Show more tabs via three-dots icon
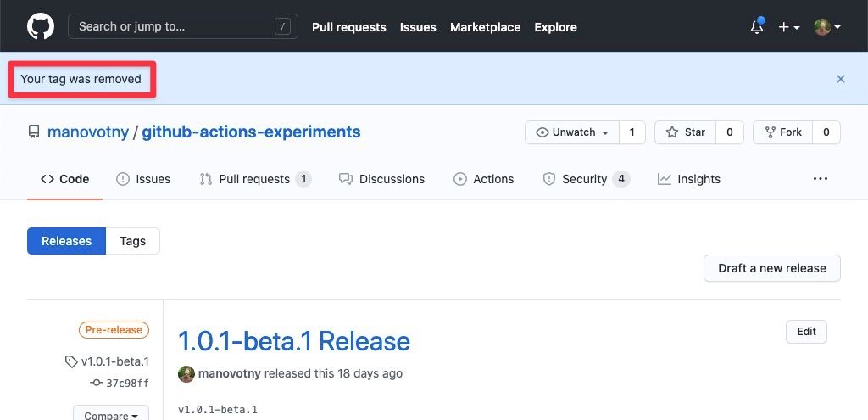Viewport: 868px width, 420px height. [x=821, y=178]
